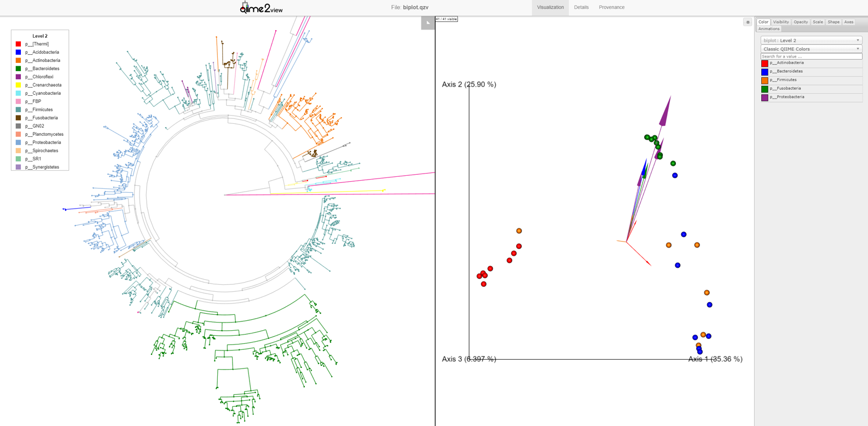Click the Level 2 legend title
This screenshot has width=868, height=426.
click(x=40, y=36)
